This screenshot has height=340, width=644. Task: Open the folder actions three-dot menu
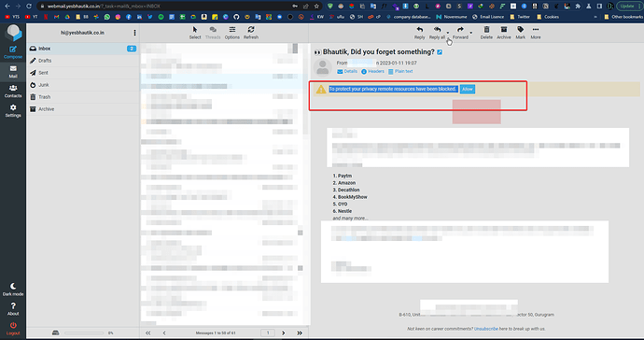click(x=134, y=33)
